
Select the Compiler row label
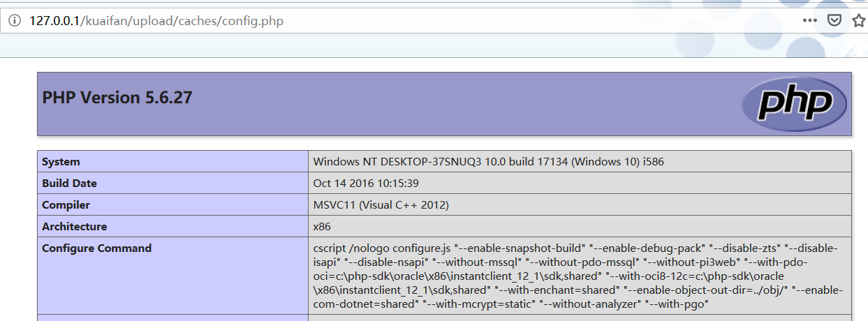[x=172, y=205]
